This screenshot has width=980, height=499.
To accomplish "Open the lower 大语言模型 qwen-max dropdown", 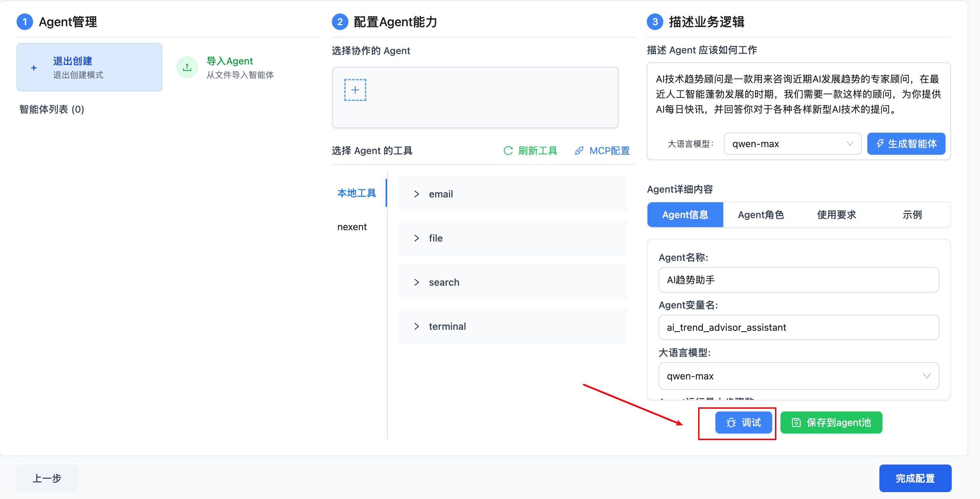I will [x=798, y=376].
